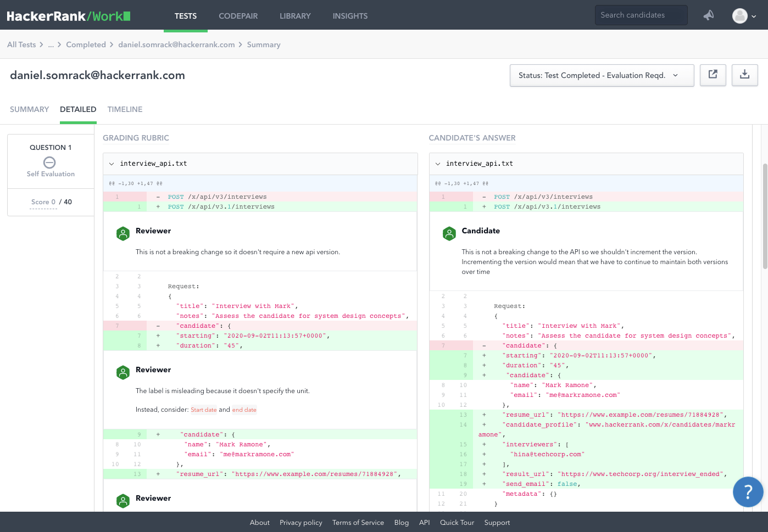Open the Privacy policy footer link
This screenshot has width=768, height=532.
(300, 522)
